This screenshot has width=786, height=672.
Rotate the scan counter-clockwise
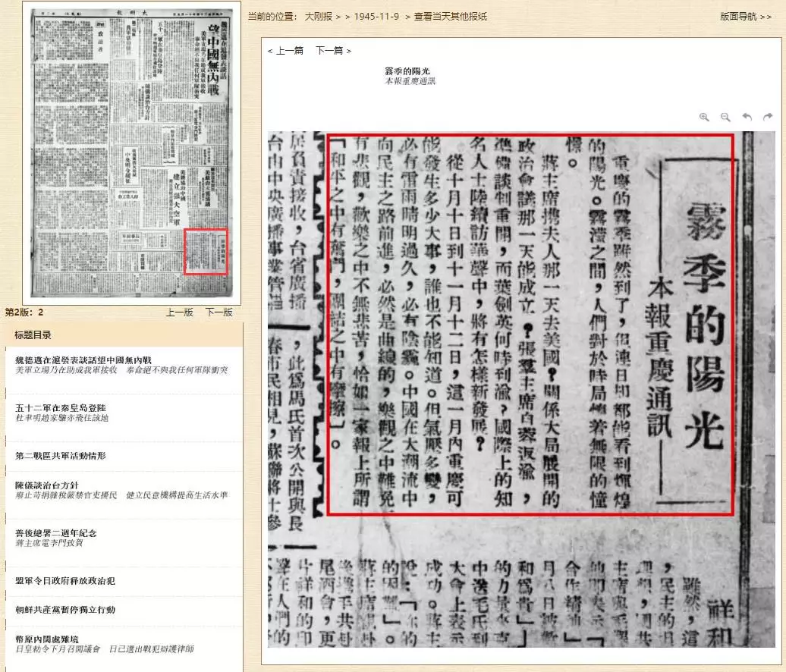click(747, 117)
